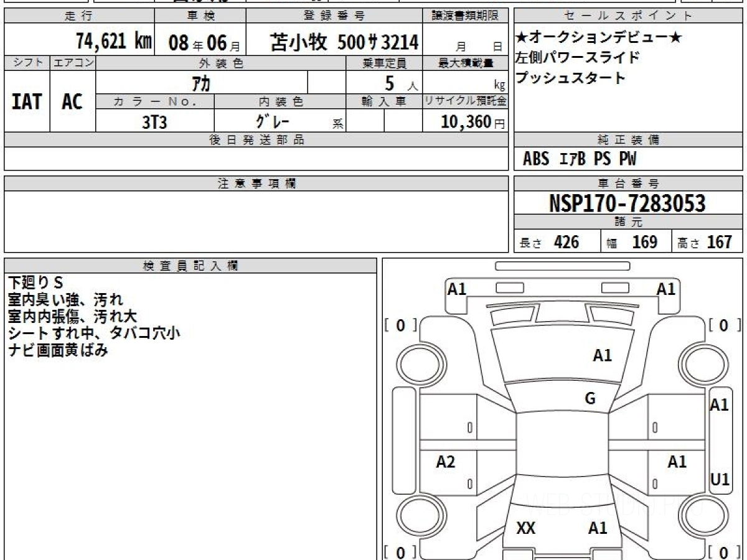Click inspector note 下廻りS
Viewport: 747px width, 560px height.
coord(36,282)
